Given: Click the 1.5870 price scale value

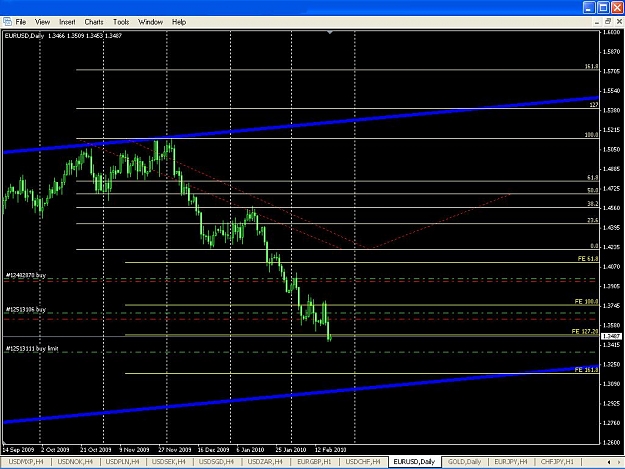Looking at the screenshot, I should pos(612,52).
